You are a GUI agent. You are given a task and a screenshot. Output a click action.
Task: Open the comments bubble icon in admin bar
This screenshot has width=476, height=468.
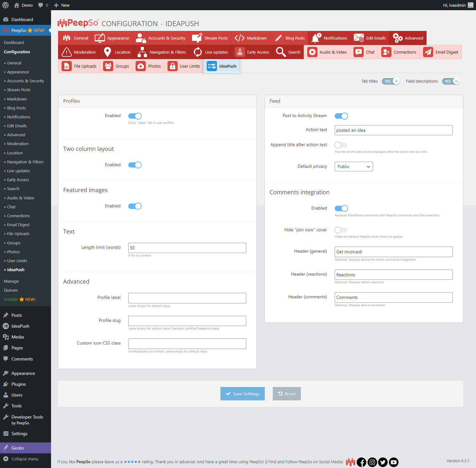tap(41, 5)
